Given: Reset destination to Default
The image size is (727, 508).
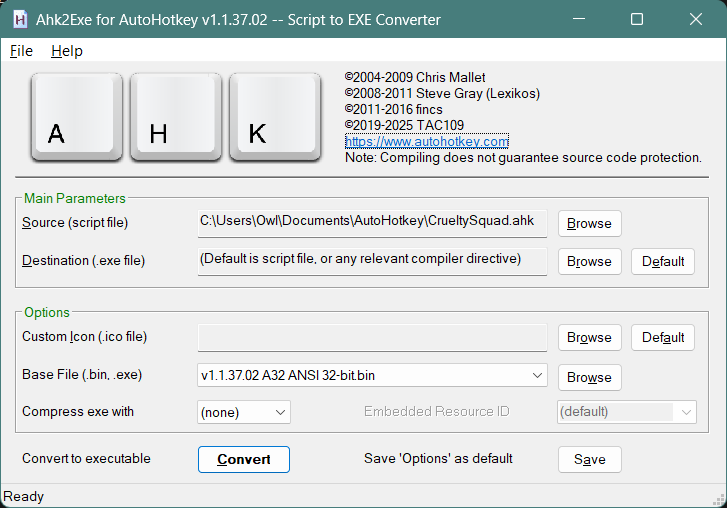Looking at the screenshot, I should pyautogui.click(x=663, y=261).
